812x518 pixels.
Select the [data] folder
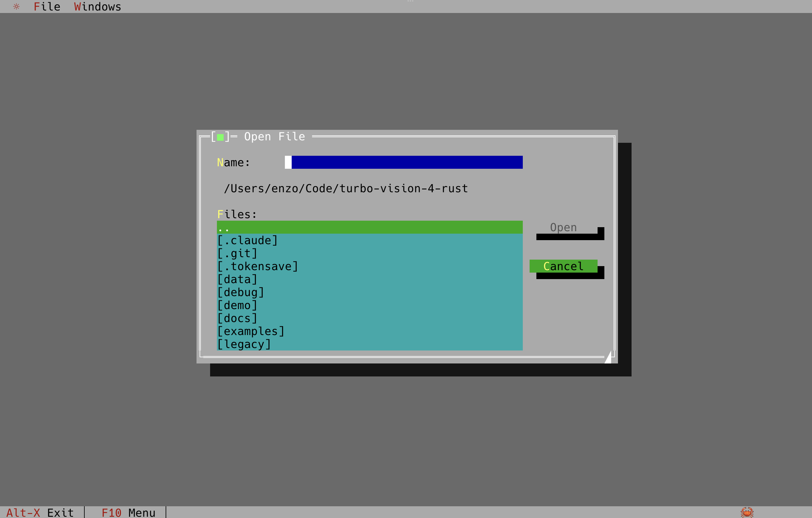click(370, 279)
